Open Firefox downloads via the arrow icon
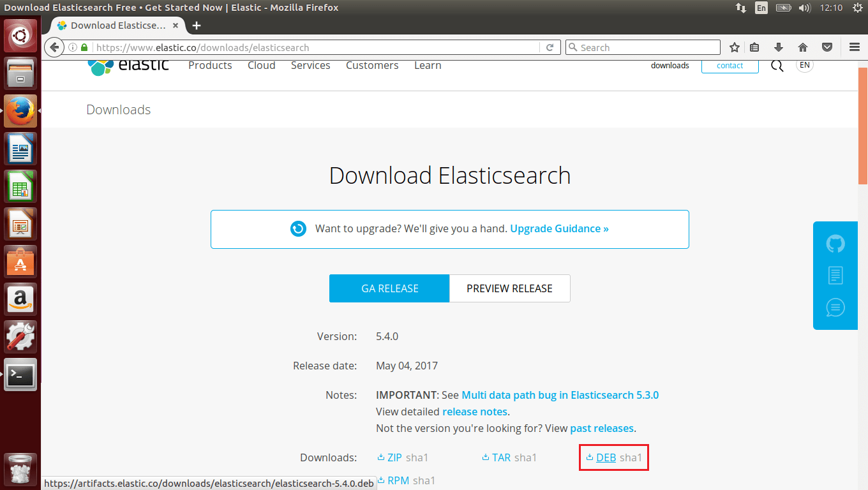868x490 pixels. [x=778, y=47]
